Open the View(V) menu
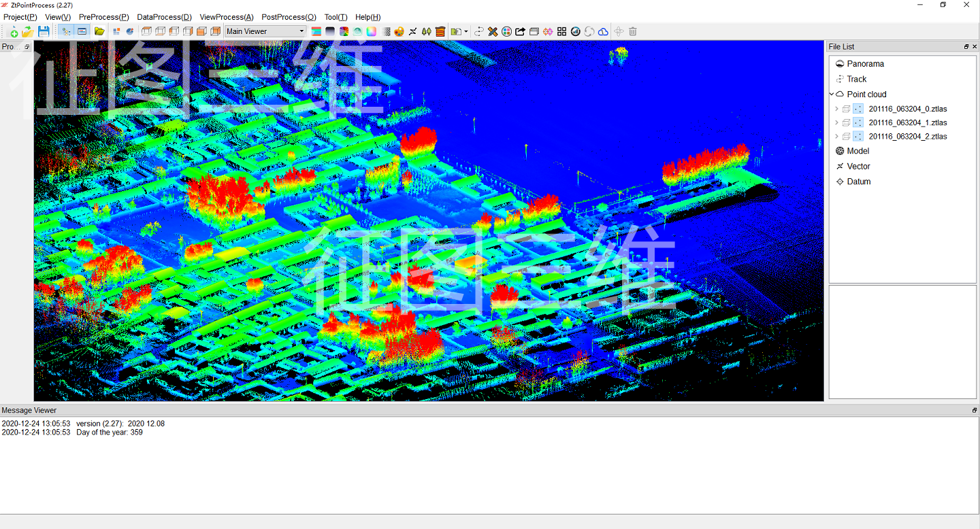 click(58, 17)
